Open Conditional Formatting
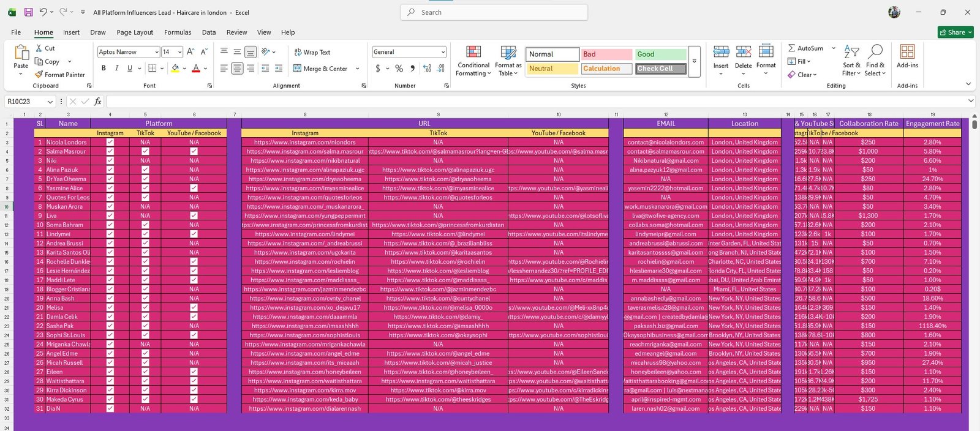The width and height of the screenshot is (980, 431). (x=473, y=61)
